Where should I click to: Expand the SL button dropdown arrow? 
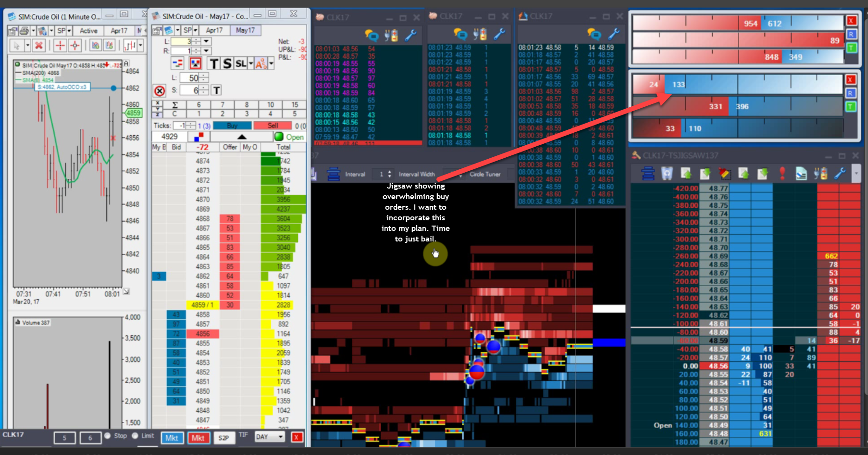click(250, 63)
